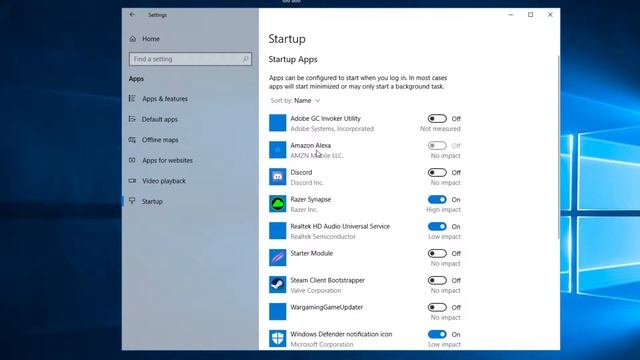Go to Home in Settings
Screen dimensions: 640x360
tap(151, 39)
